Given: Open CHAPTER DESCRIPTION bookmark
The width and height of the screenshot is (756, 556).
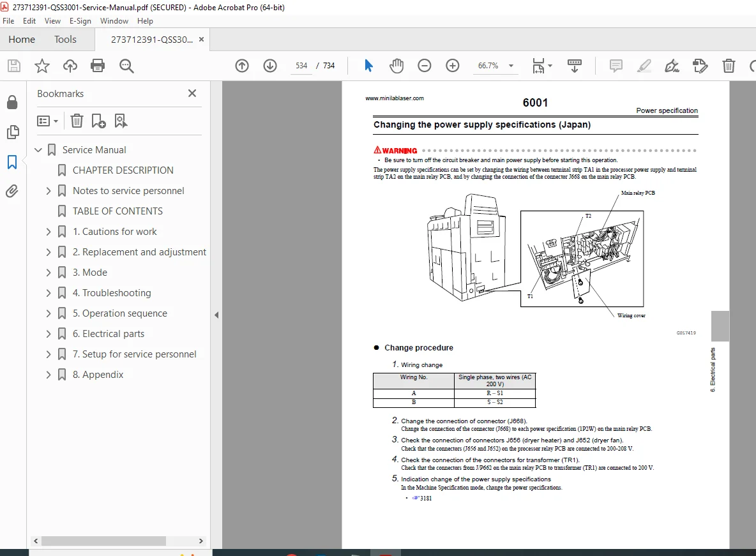Looking at the screenshot, I should point(123,170).
